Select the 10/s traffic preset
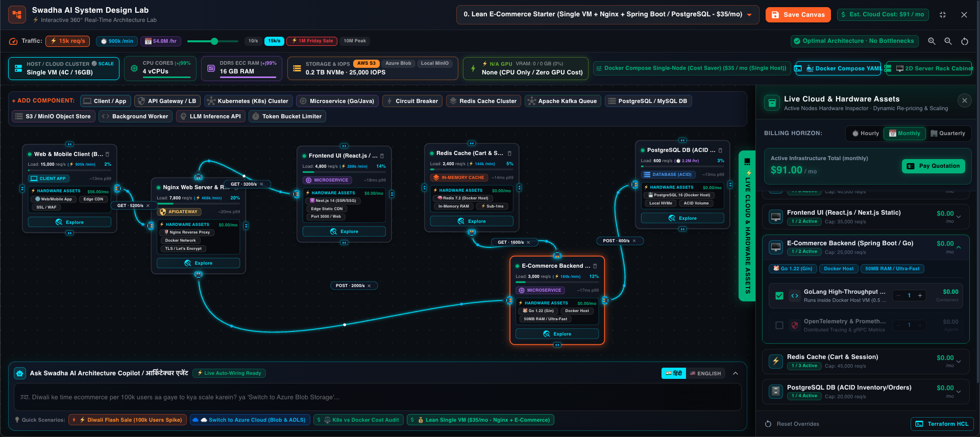Viewport: 980px width, 437px height. coord(253,41)
